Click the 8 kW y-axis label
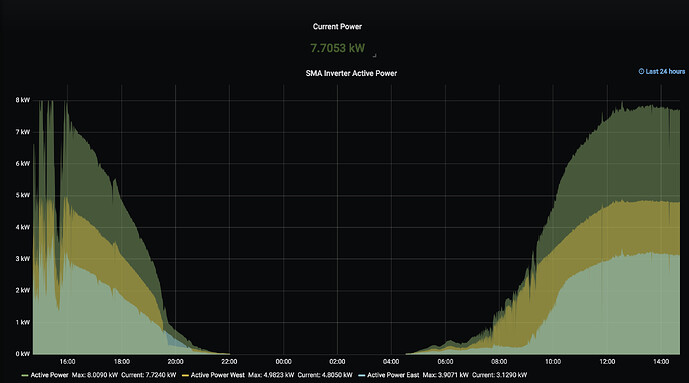 23,100
